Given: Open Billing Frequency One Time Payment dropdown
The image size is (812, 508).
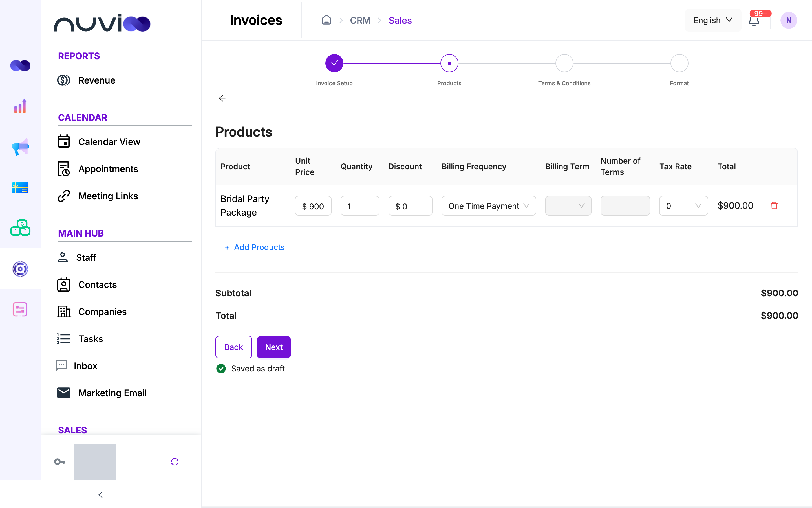Looking at the screenshot, I should click(489, 206).
